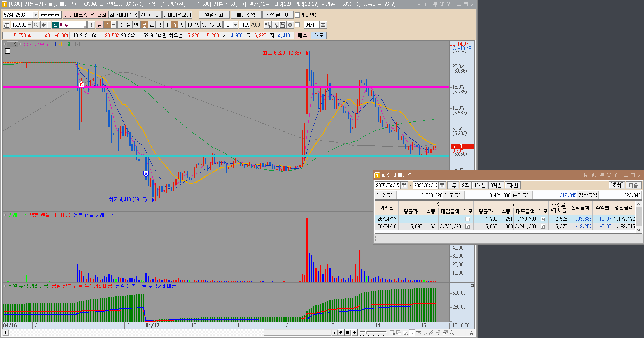This screenshot has height=338, width=644.
Task: Click the 일별잔고 button
Action: tap(214, 15)
